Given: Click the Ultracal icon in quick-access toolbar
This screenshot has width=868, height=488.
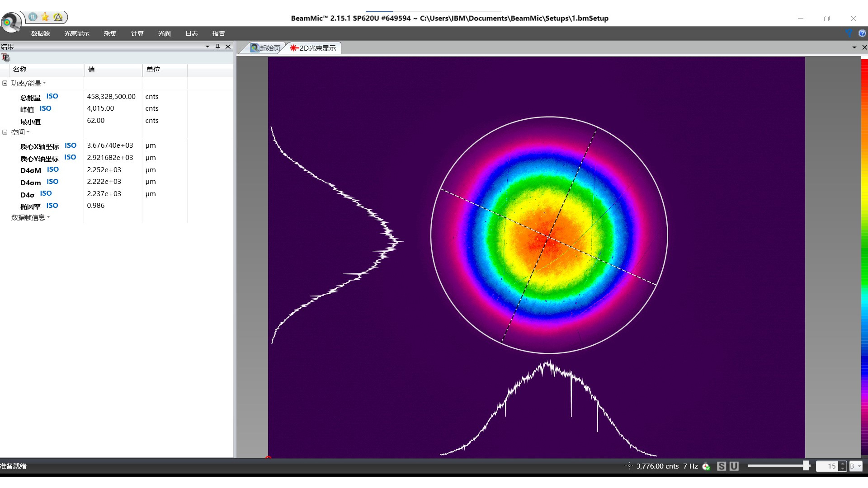Looking at the screenshot, I should pyautogui.click(x=58, y=17).
